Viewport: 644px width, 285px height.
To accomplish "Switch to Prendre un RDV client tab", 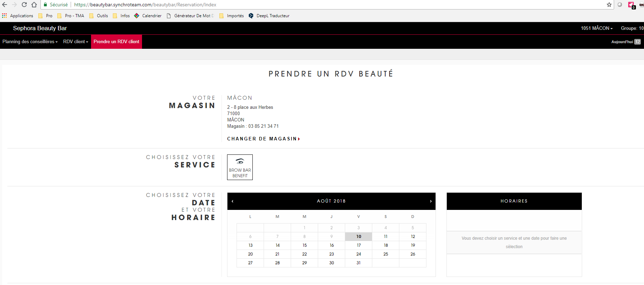I will point(116,42).
